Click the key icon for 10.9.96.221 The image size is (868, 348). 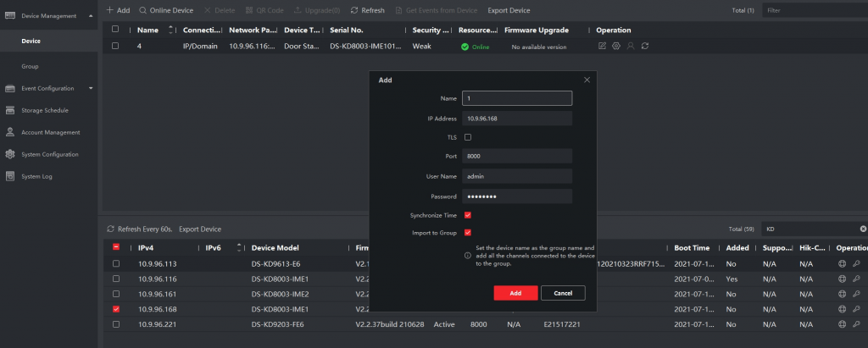point(856,324)
